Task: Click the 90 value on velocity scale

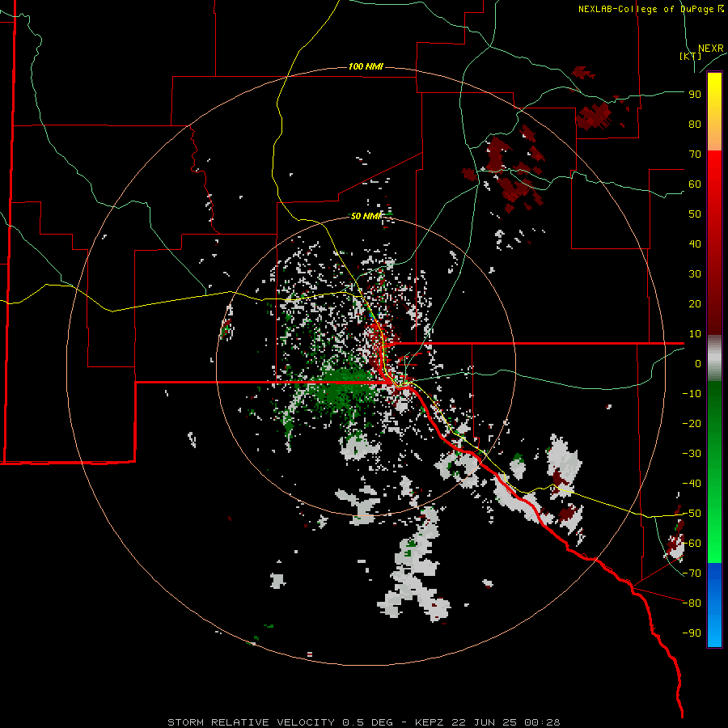Action: click(695, 95)
